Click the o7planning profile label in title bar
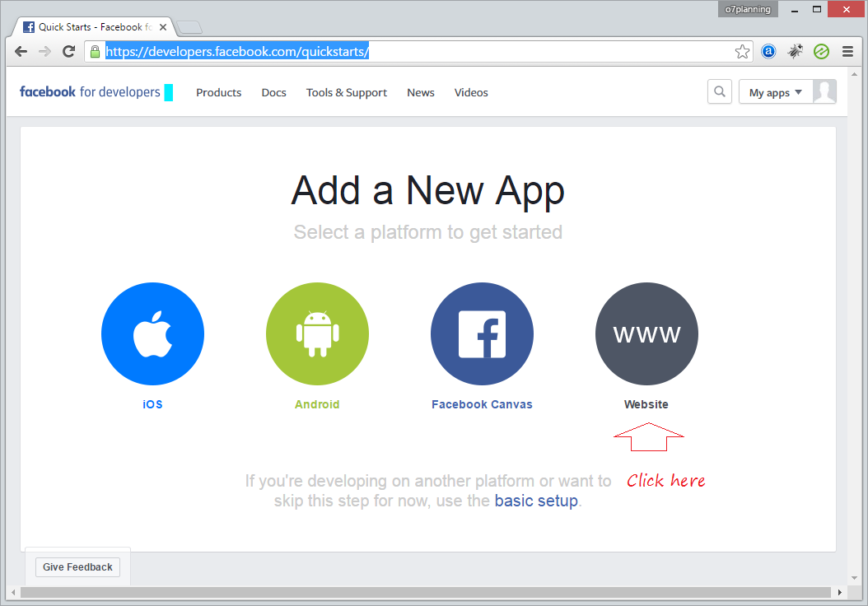 748,9
